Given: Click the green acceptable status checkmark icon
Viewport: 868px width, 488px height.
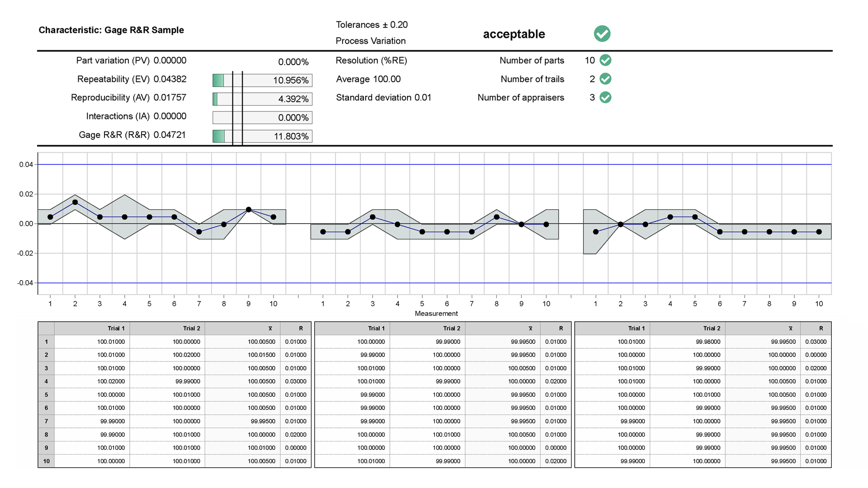Looking at the screenshot, I should click(x=602, y=34).
